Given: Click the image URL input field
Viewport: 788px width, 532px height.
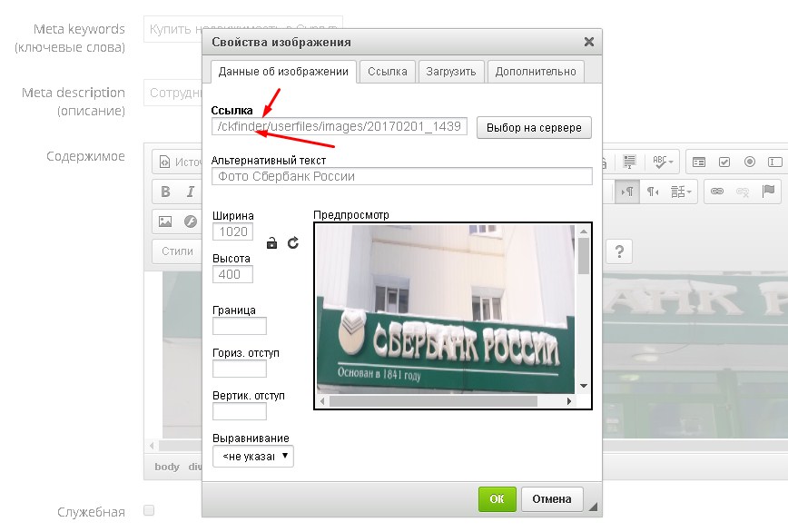Looking at the screenshot, I should [x=340, y=126].
